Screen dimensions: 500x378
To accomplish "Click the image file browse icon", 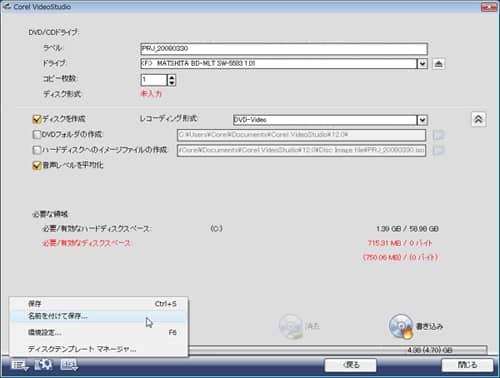I will tap(439, 150).
